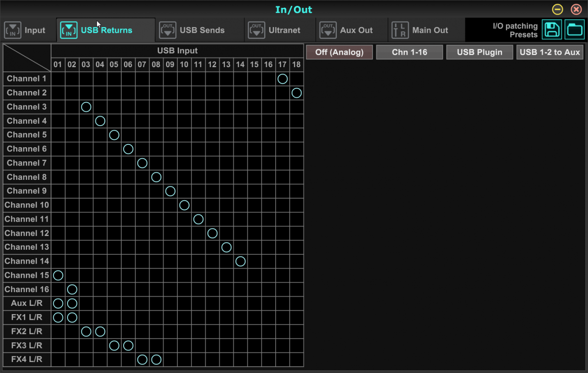Toggle Channel 10 patch at USB input 10
This screenshot has height=373, width=588.
(x=184, y=205)
